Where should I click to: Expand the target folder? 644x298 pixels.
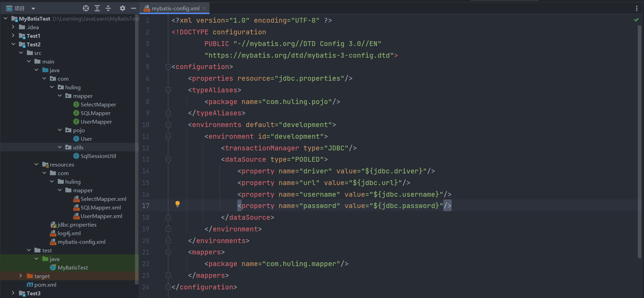[x=21, y=276]
